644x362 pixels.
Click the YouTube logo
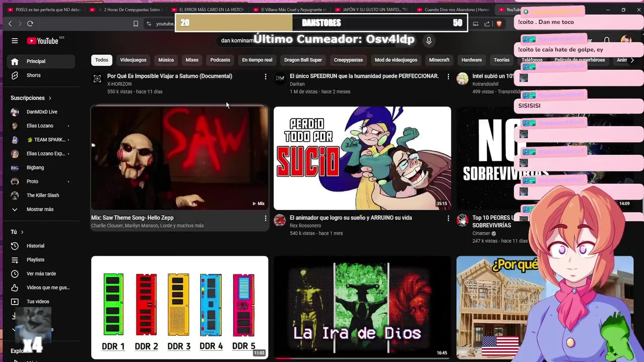click(x=43, y=41)
